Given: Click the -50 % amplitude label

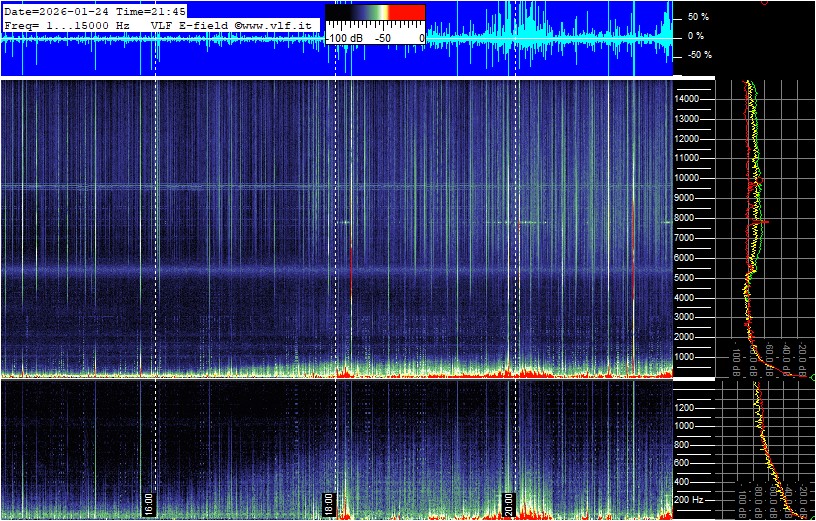Looking at the screenshot, I should tap(697, 55).
